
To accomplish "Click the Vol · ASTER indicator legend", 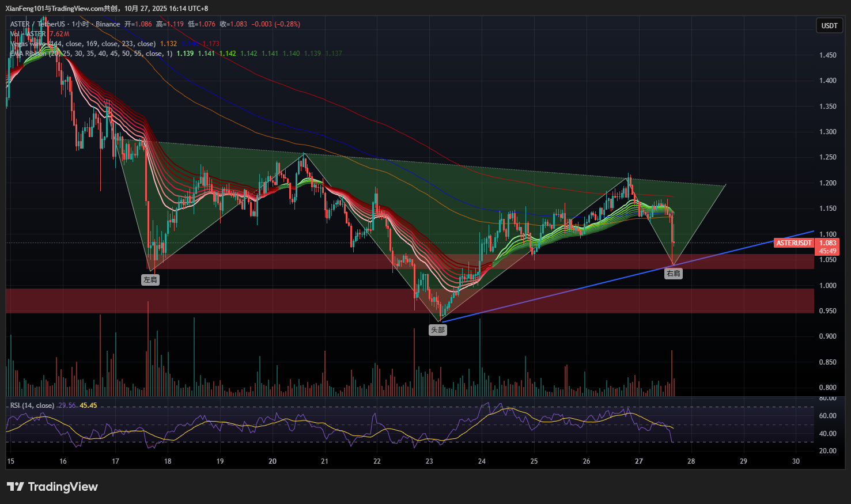I will pyautogui.click(x=28, y=34).
